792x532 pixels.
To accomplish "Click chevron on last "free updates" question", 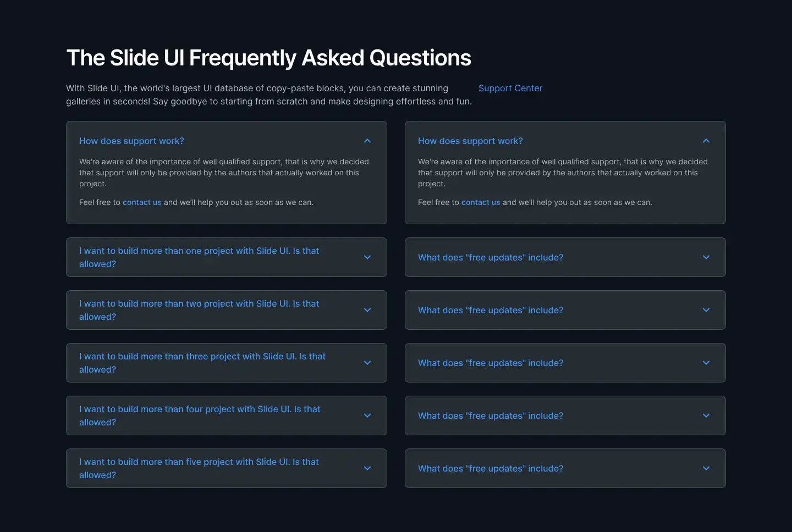I will coord(706,468).
